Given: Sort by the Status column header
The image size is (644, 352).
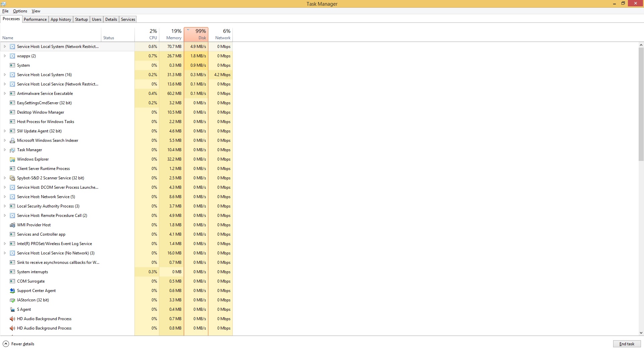Looking at the screenshot, I should [118, 34].
